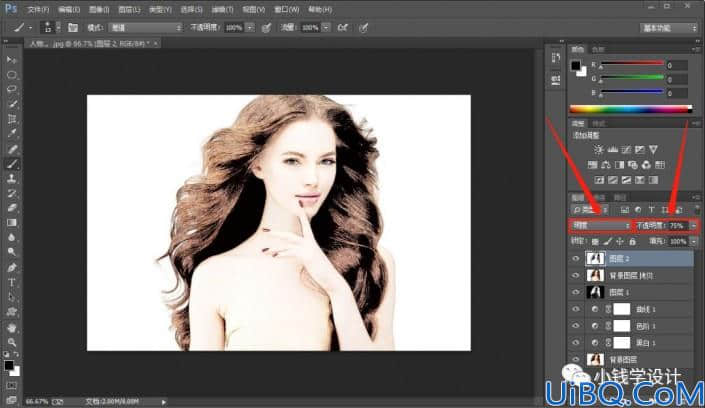705x408 pixels.
Task: Select the History Brush tool
Action: point(12,193)
